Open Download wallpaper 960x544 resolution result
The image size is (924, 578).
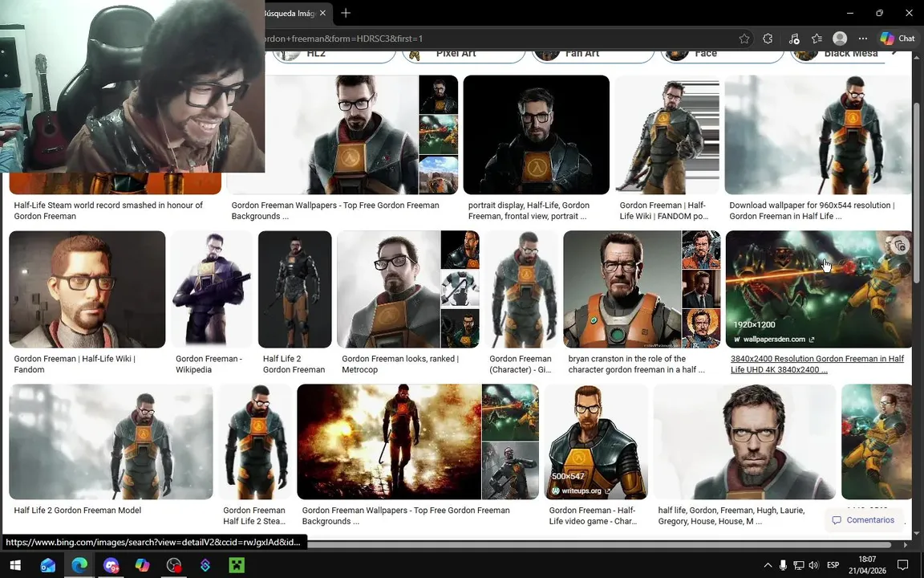818,135
